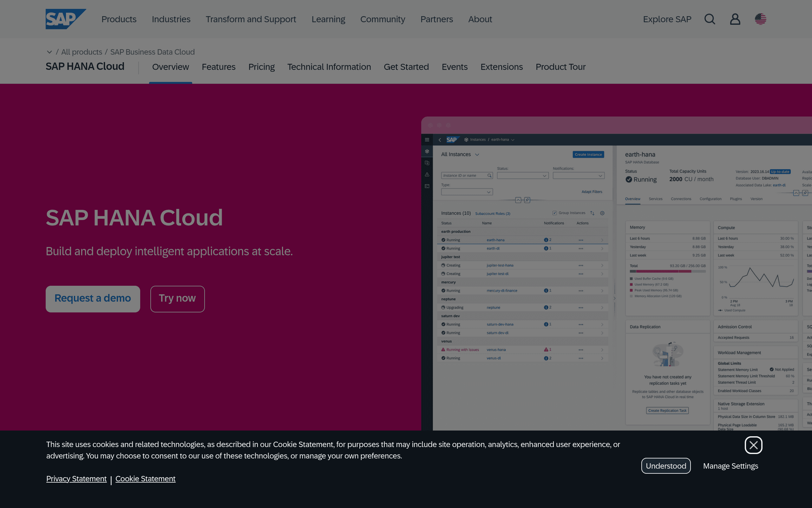Click the SAP HANA Cloud sub-navigation title
812x508 pixels.
click(x=85, y=67)
